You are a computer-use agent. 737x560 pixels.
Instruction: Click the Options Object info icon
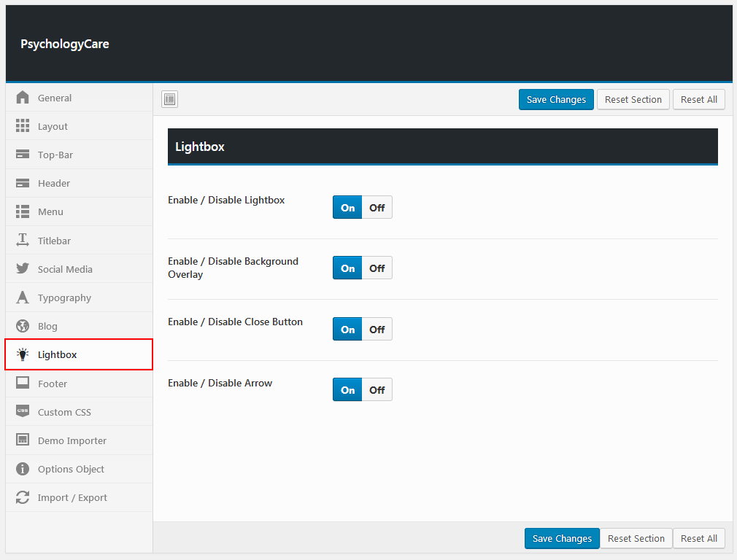23,469
